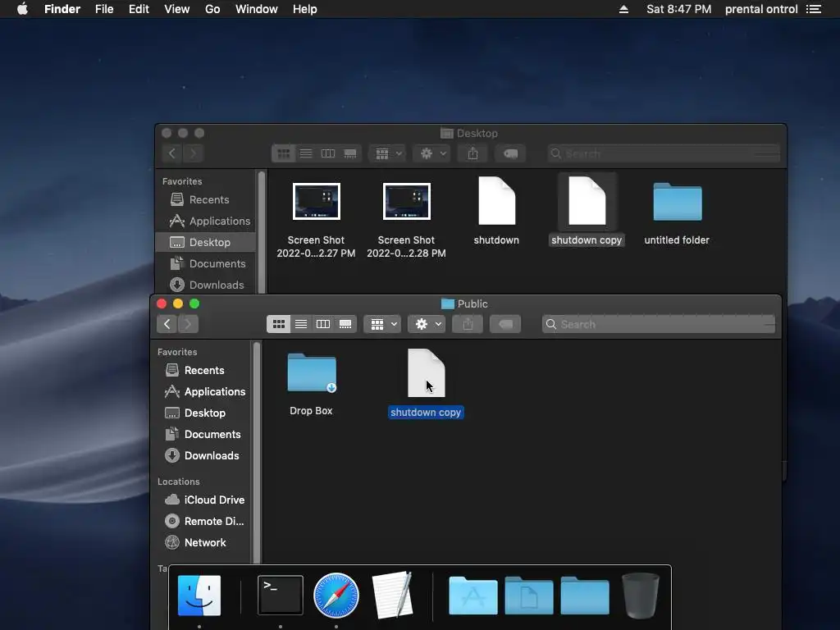Open the View menu
The height and width of the screenshot is (630, 840).
pyautogui.click(x=177, y=9)
